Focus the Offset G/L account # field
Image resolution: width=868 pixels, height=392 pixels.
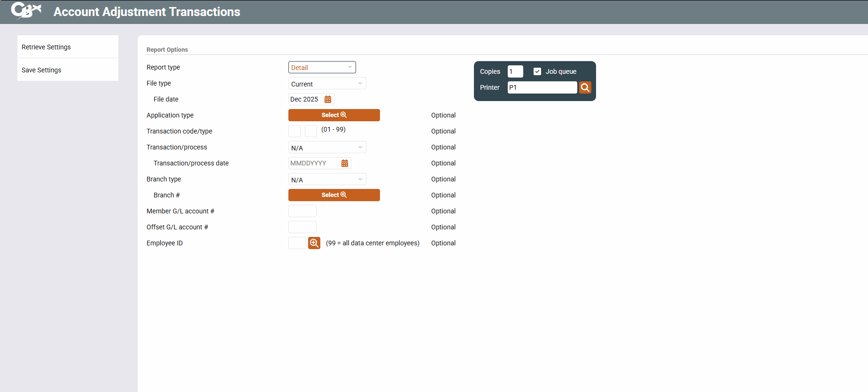tap(302, 227)
